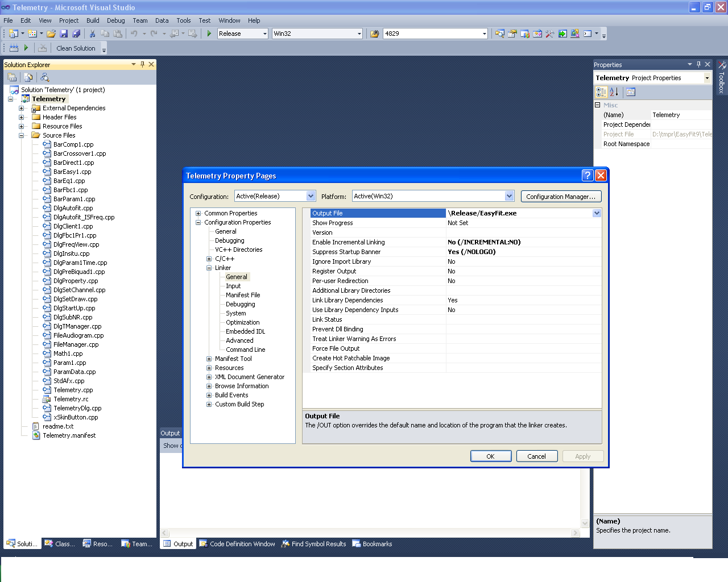728x582 pixels.
Task: Open the Build menu
Action: point(93,20)
